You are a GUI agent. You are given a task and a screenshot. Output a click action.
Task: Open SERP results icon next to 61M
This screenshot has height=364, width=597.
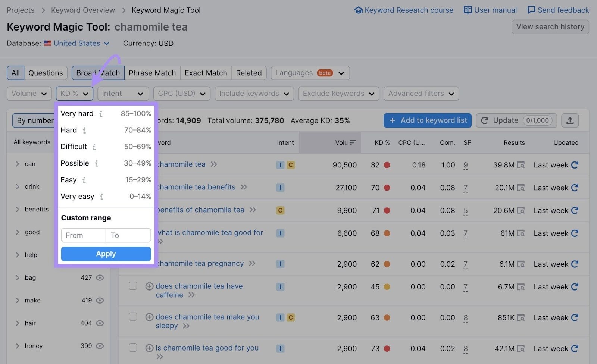click(521, 233)
